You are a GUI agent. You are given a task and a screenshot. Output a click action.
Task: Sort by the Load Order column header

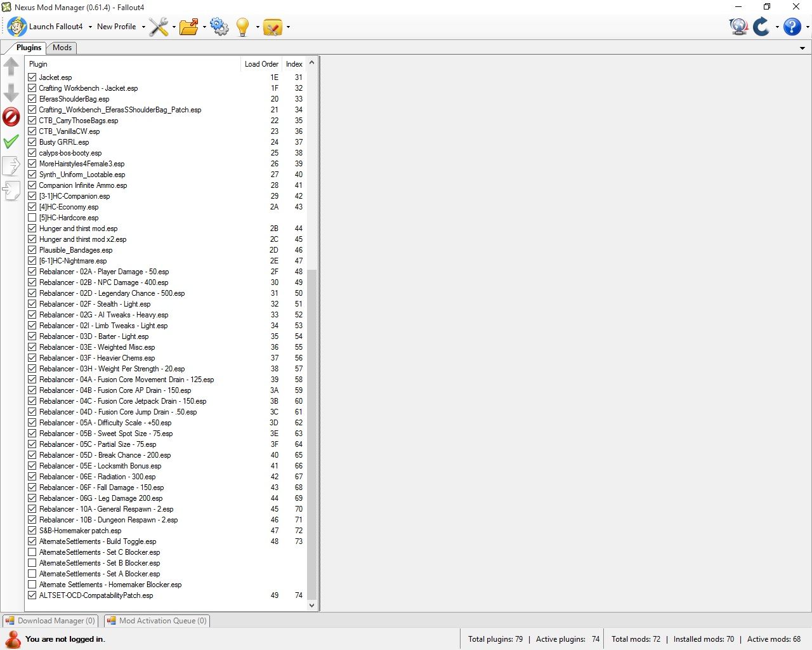(x=261, y=64)
